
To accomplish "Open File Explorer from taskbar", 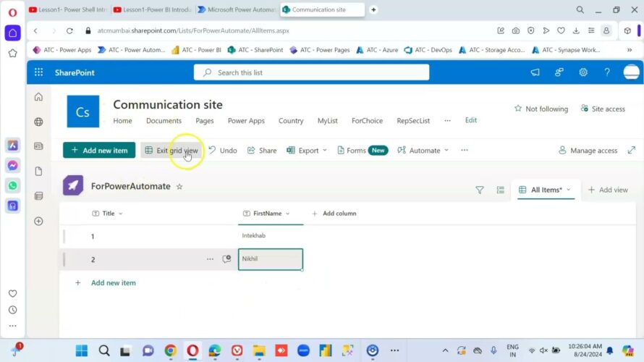I will coord(259,350).
